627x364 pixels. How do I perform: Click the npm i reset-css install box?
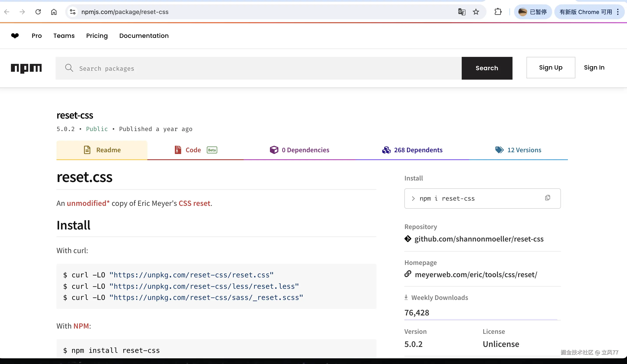coord(483,198)
